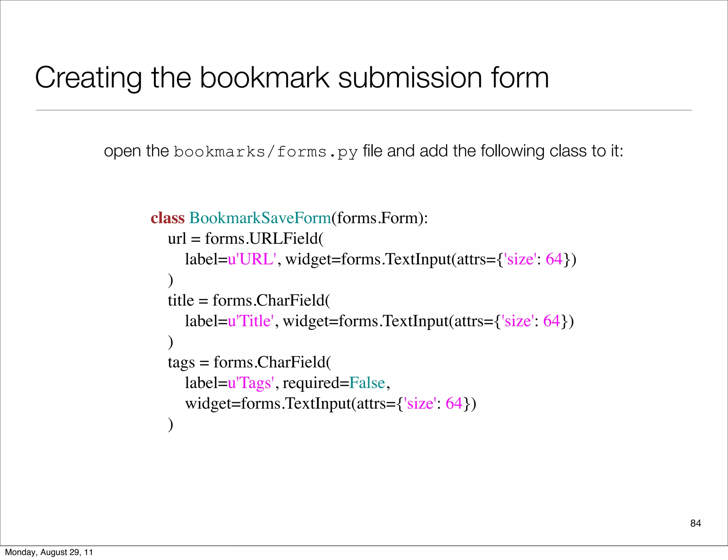The width and height of the screenshot is (728, 560).
Task: Click the "tags = forms.CharField(" line
Action: pos(249,362)
